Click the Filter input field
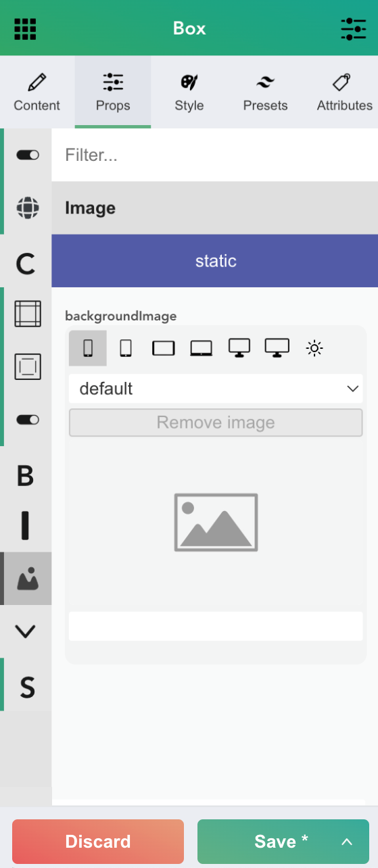 215,155
